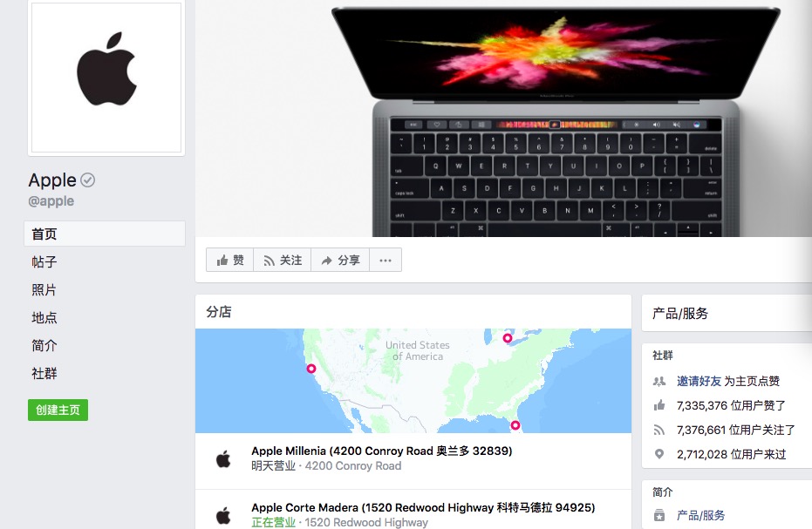The height and width of the screenshot is (529, 812).
Task: Select the map pin near California
Action: 311,369
